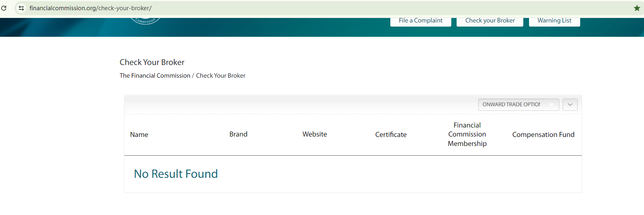644x215 pixels.
Task: Clear the ONWARD TRADE OPTION search text
Action: point(552,105)
